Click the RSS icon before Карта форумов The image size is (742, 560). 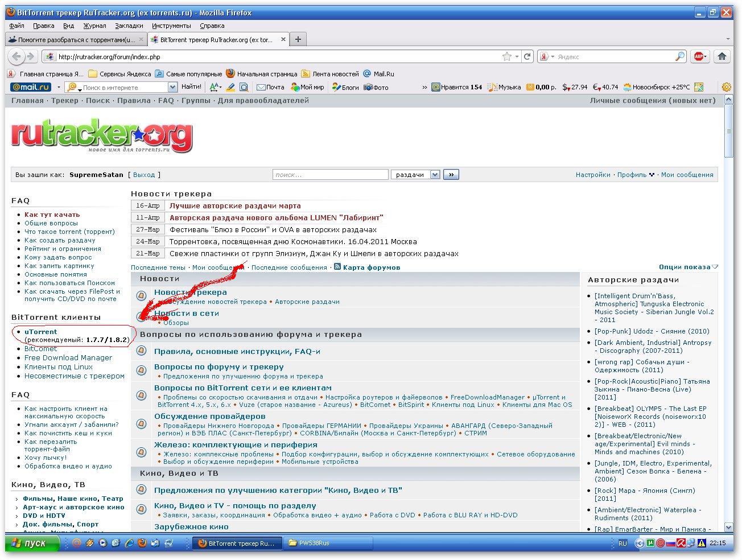[x=337, y=266]
